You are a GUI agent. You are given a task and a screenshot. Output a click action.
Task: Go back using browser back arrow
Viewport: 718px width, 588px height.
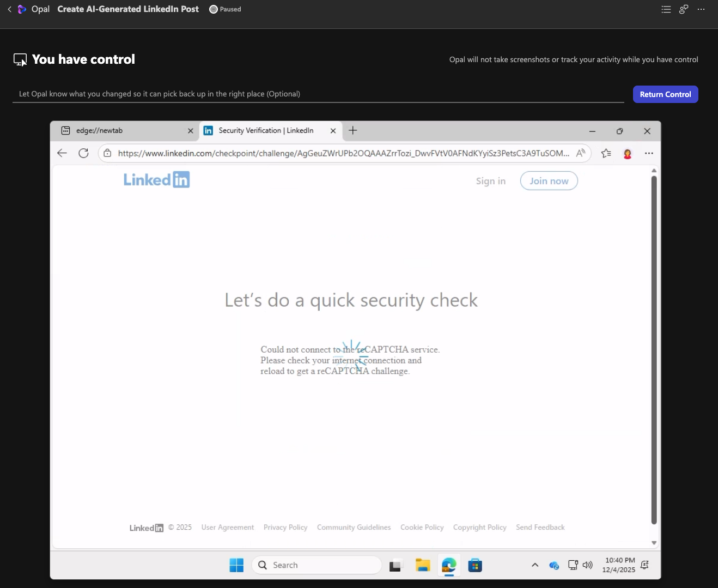tap(62, 153)
